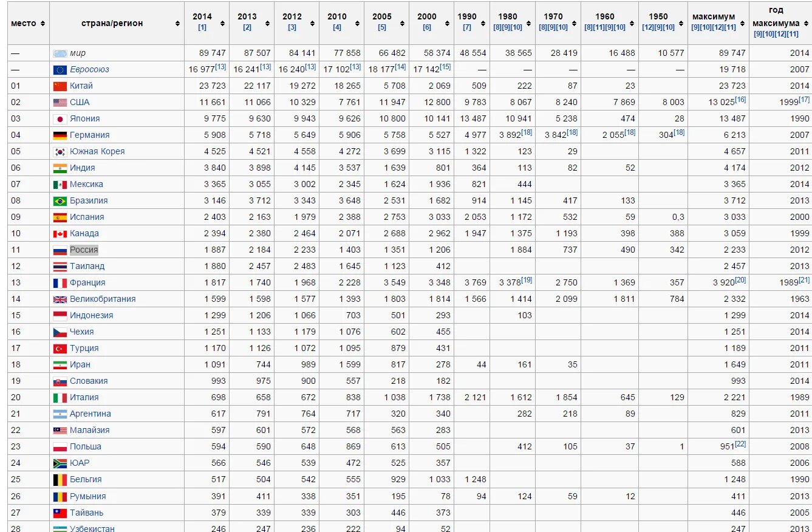Click the India flag icon

pos(60,168)
